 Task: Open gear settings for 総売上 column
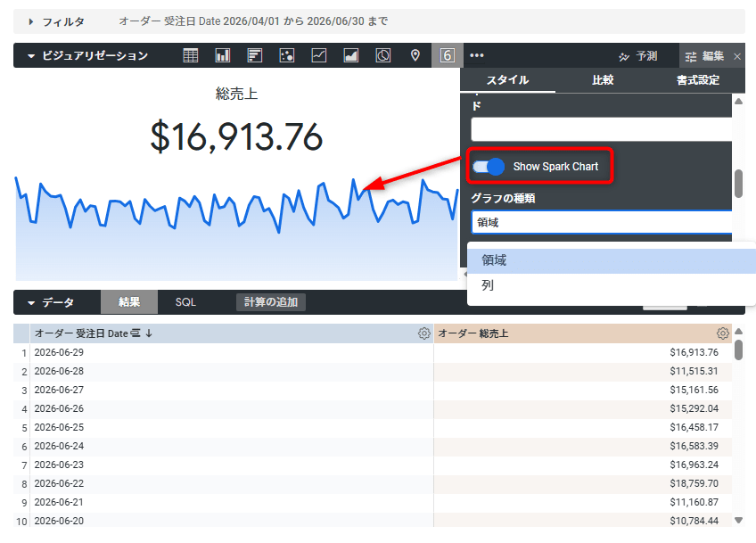tap(722, 333)
